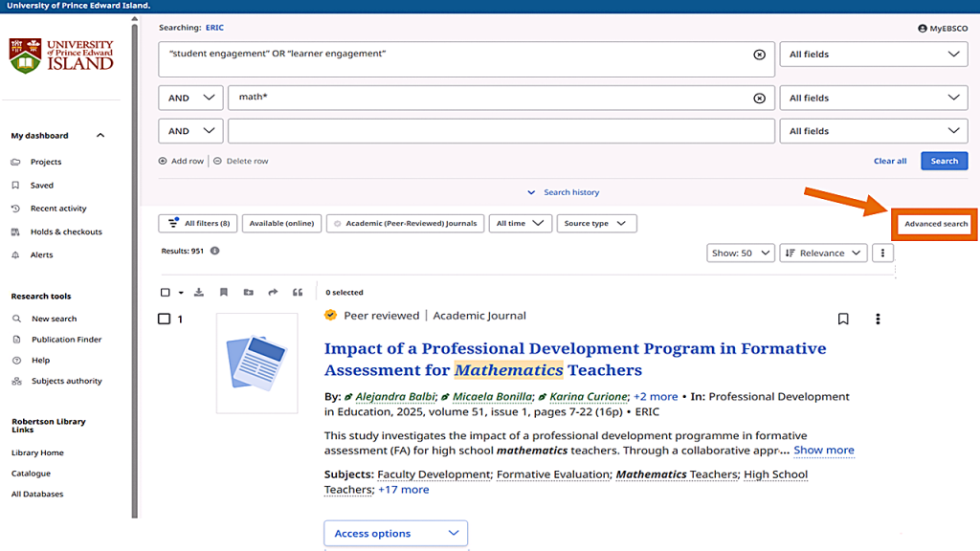Open Projects in My dashboard

[x=45, y=163]
